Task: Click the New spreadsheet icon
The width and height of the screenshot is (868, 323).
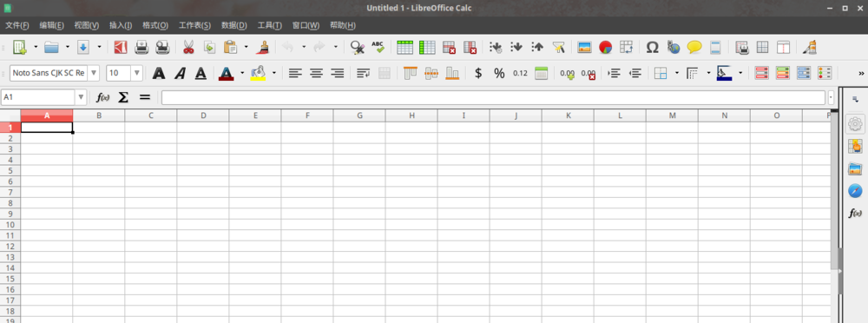Action: click(20, 48)
